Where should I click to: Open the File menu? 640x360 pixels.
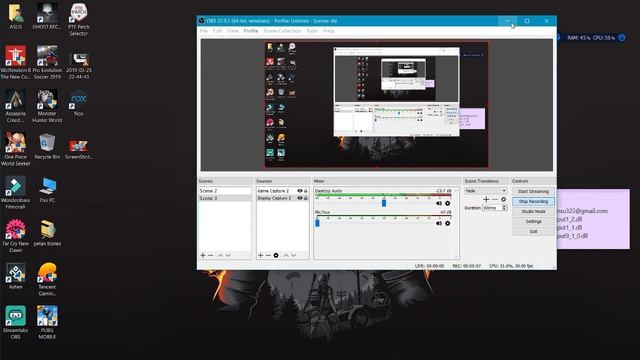pyautogui.click(x=204, y=31)
